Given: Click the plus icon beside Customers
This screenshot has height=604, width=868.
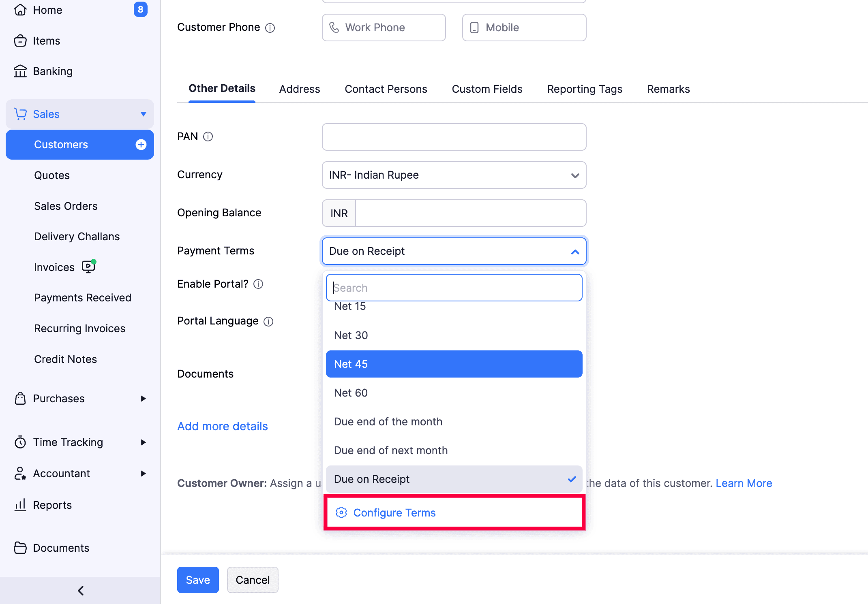Looking at the screenshot, I should (141, 144).
